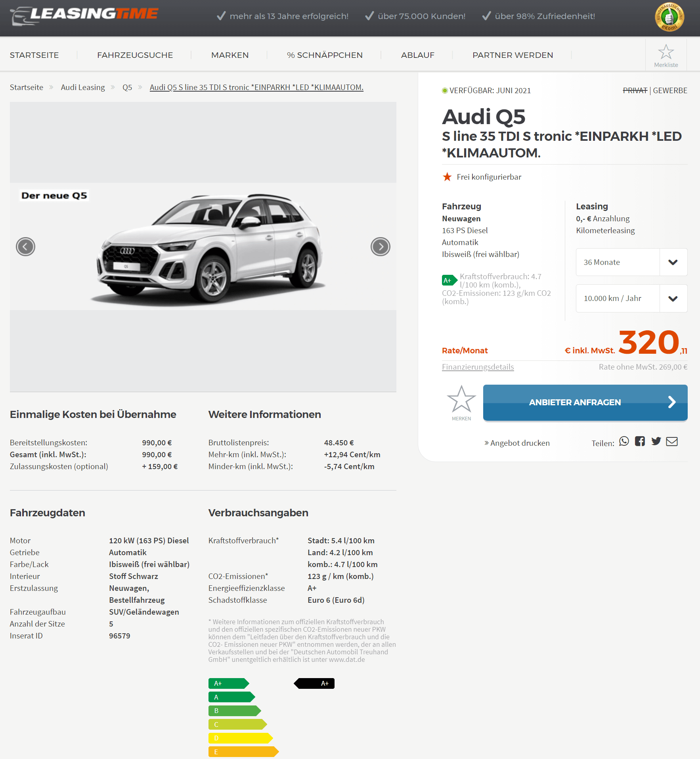Click 'Euro 6 (Euro 6d)' value

pyautogui.click(x=336, y=600)
